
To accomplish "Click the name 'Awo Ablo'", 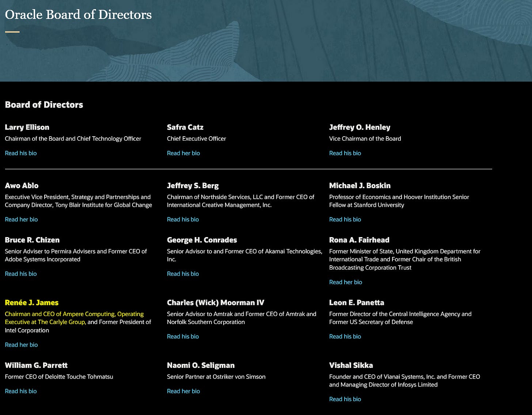I will click(22, 186).
